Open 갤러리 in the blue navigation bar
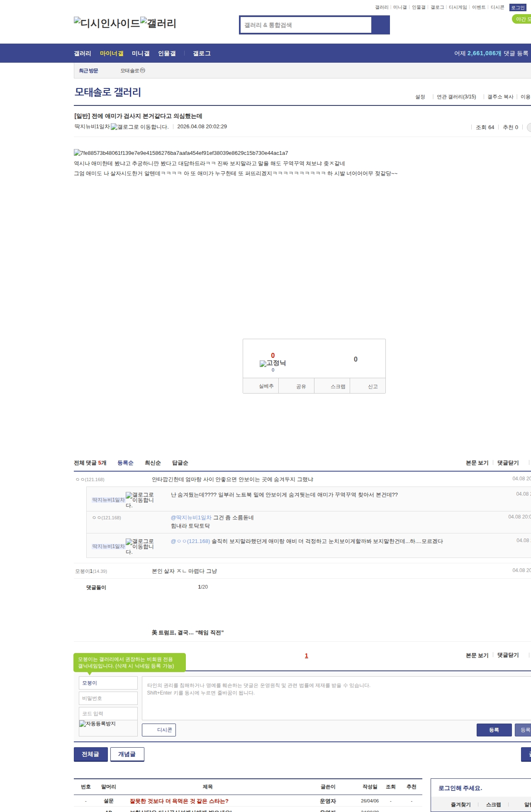The image size is (531, 812). [x=83, y=54]
